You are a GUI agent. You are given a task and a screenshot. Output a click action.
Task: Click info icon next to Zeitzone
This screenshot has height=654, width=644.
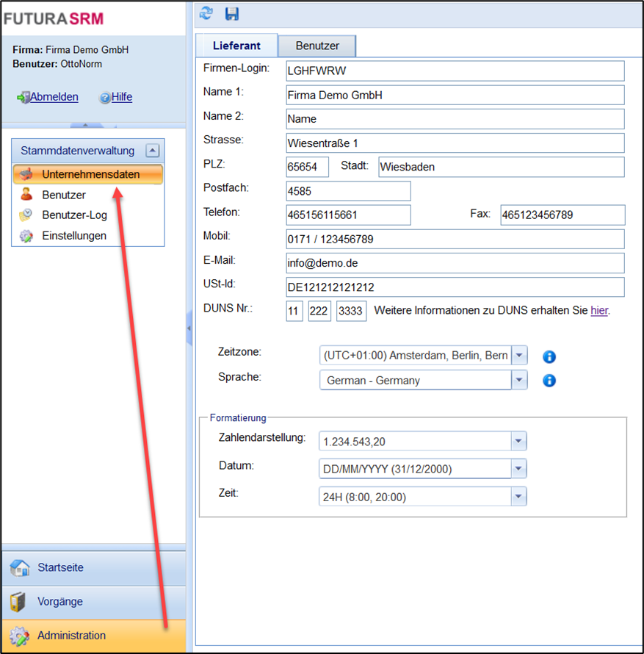pos(549,356)
